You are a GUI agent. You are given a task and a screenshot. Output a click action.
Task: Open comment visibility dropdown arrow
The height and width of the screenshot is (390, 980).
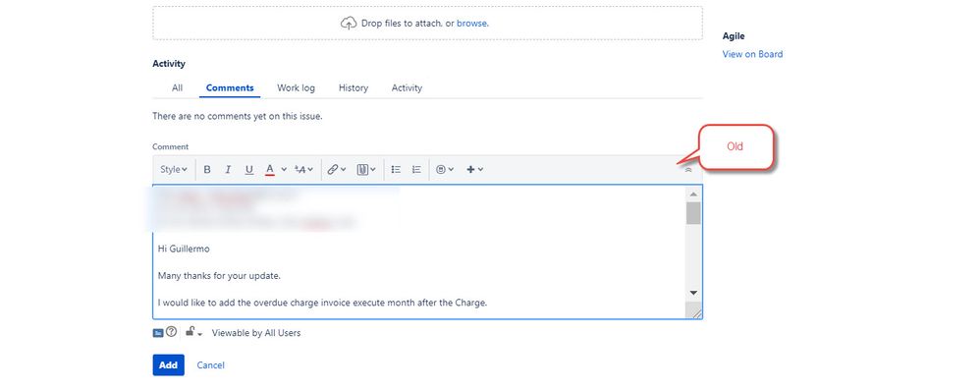pyautogui.click(x=200, y=334)
